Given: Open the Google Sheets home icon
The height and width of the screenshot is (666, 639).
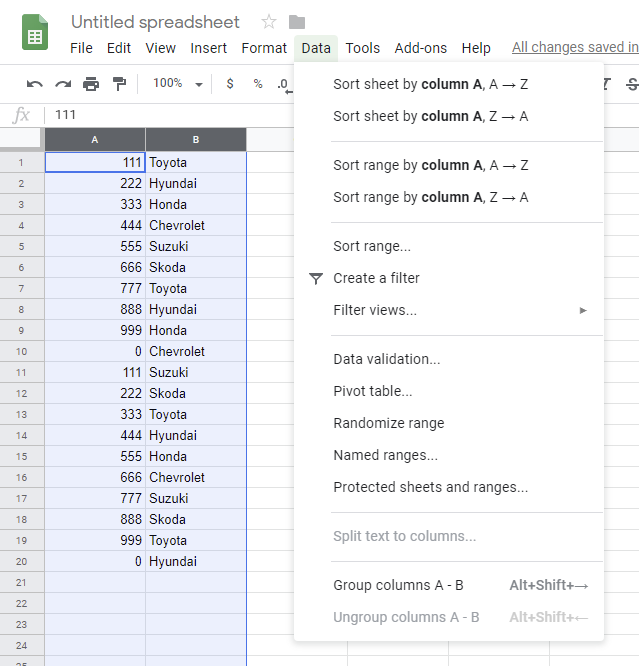Looking at the screenshot, I should (35, 32).
